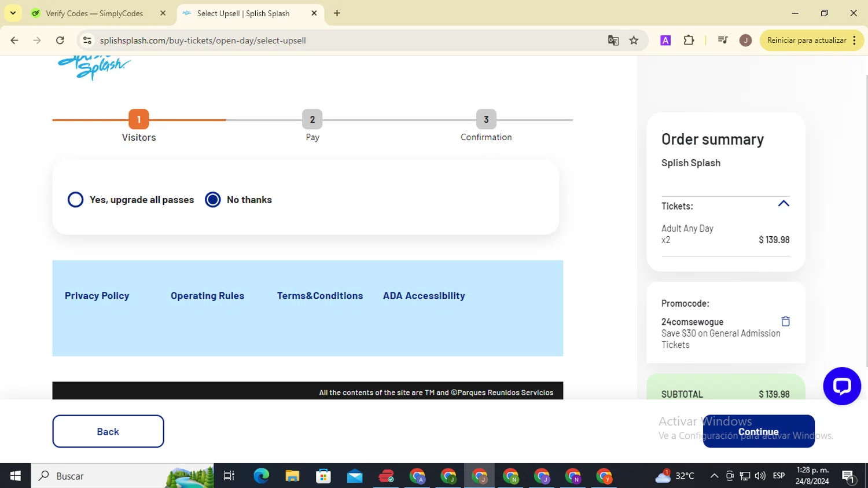868x488 pixels.
Task: Open the Operating Rules link
Action: pos(207,296)
